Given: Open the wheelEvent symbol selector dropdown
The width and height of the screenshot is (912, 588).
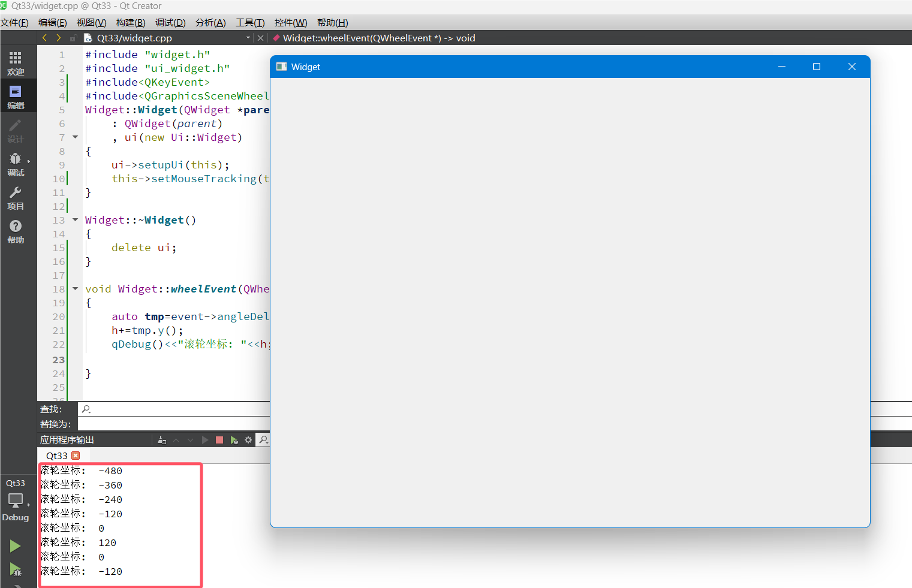Looking at the screenshot, I should 379,38.
